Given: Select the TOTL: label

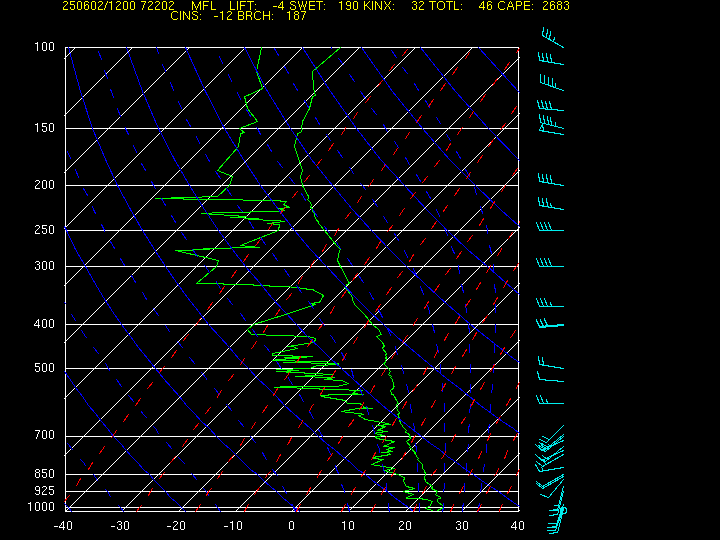Looking at the screenshot, I should point(446,6).
